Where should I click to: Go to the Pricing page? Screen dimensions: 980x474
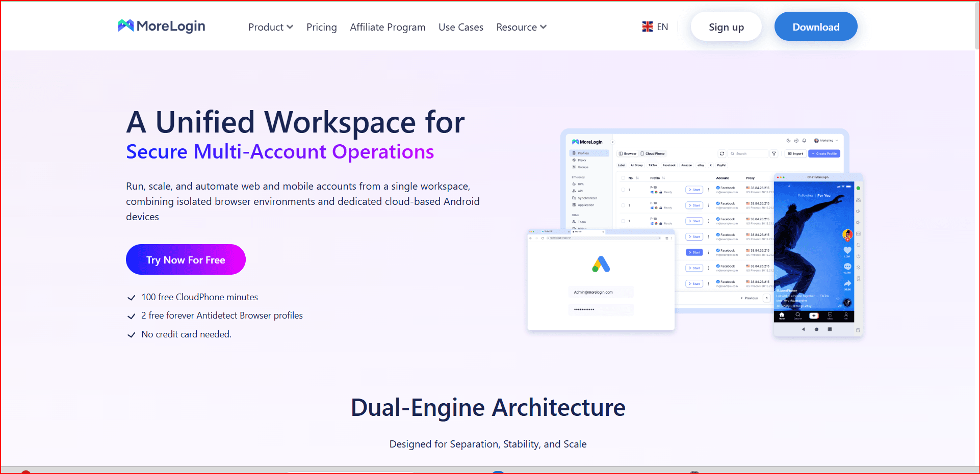click(x=321, y=27)
